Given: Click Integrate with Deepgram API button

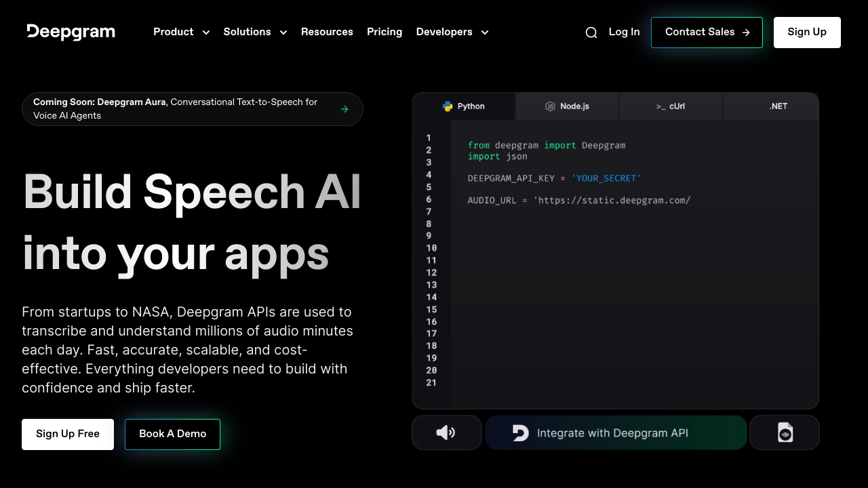Looking at the screenshot, I should 616,432.
